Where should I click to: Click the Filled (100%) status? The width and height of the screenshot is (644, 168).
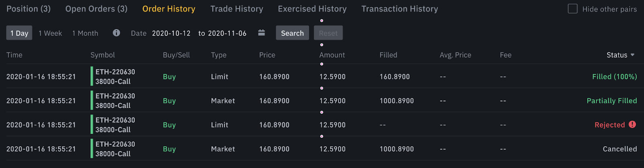coord(615,77)
